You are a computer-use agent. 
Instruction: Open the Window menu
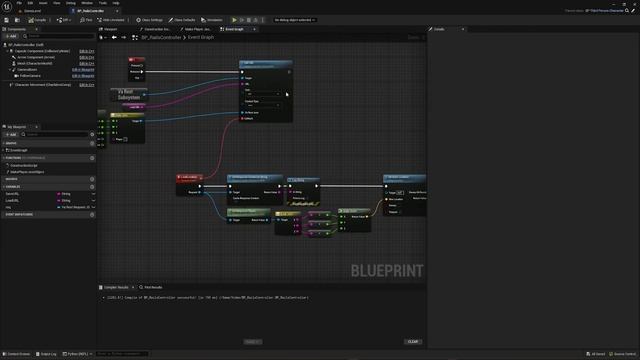(87, 3)
